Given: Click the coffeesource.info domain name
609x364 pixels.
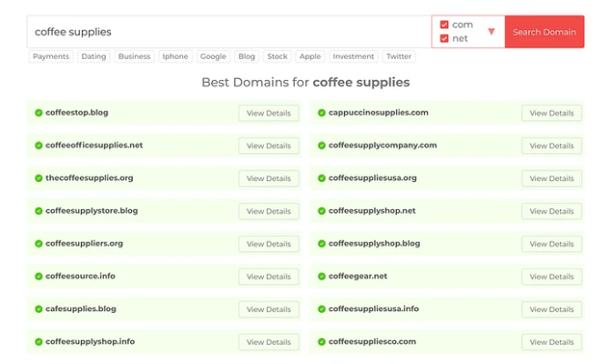Looking at the screenshot, I should 80,276.
